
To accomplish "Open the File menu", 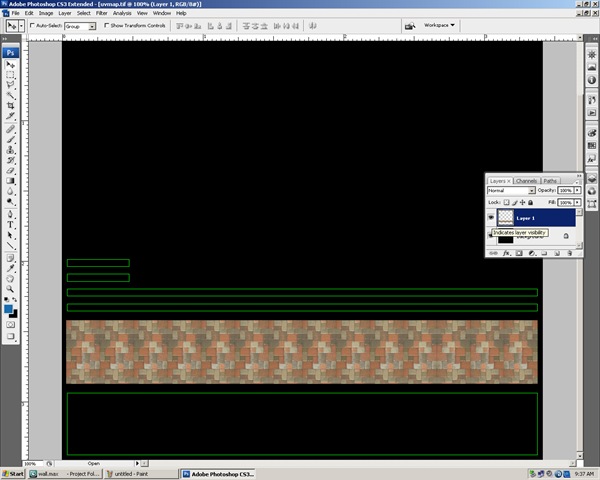I will click(x=15, y=13).
